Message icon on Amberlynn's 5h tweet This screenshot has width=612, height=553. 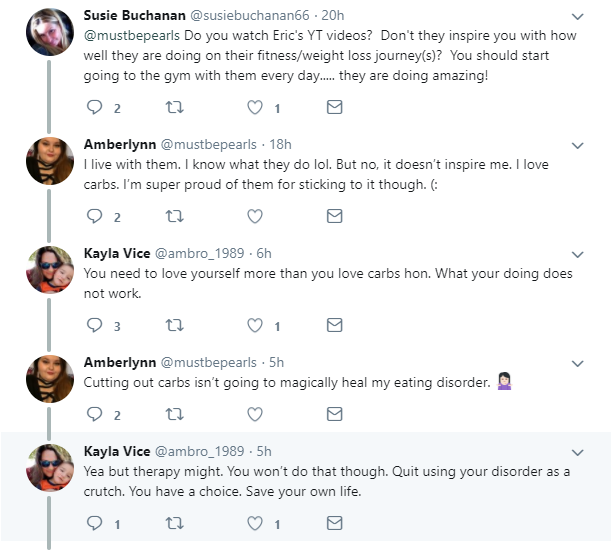tap(334, 414)
